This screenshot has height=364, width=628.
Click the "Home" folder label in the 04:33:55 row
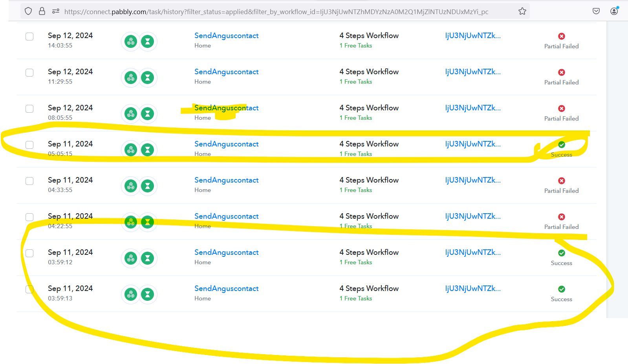coord(203,190)
